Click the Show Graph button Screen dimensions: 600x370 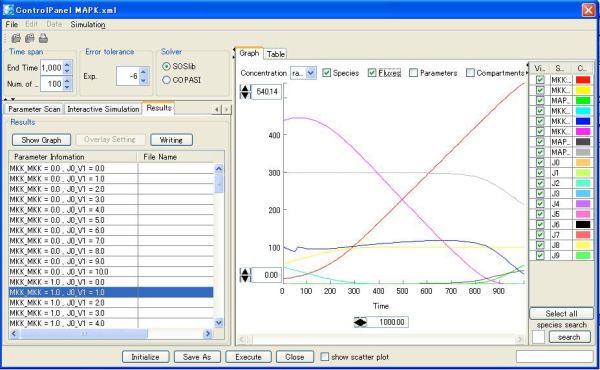[41, 140]
